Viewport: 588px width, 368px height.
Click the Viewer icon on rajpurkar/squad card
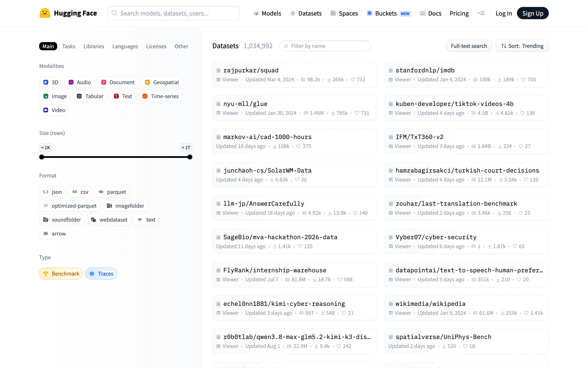(218, 80)
